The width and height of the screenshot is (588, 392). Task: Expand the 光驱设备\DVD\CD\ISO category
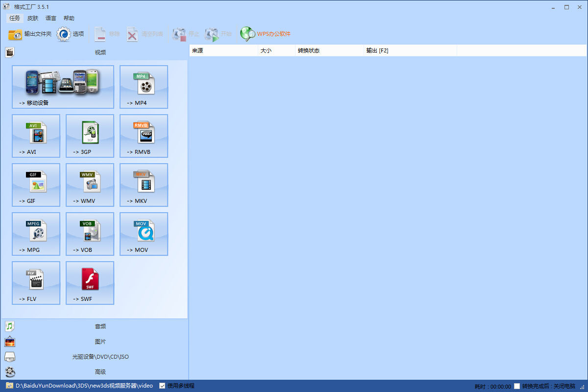click(95, 357)
